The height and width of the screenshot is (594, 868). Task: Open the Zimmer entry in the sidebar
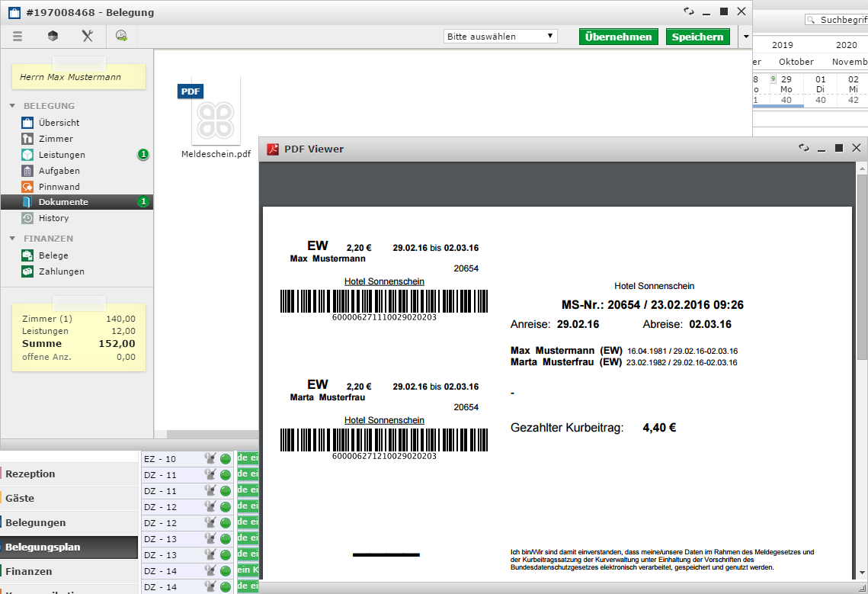tap(77, 139)
